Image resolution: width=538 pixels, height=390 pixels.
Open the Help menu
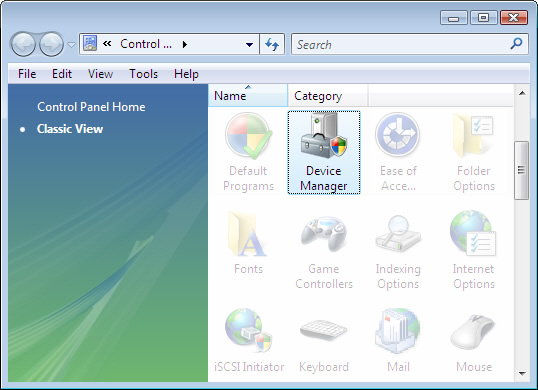[x=186, y=74]
